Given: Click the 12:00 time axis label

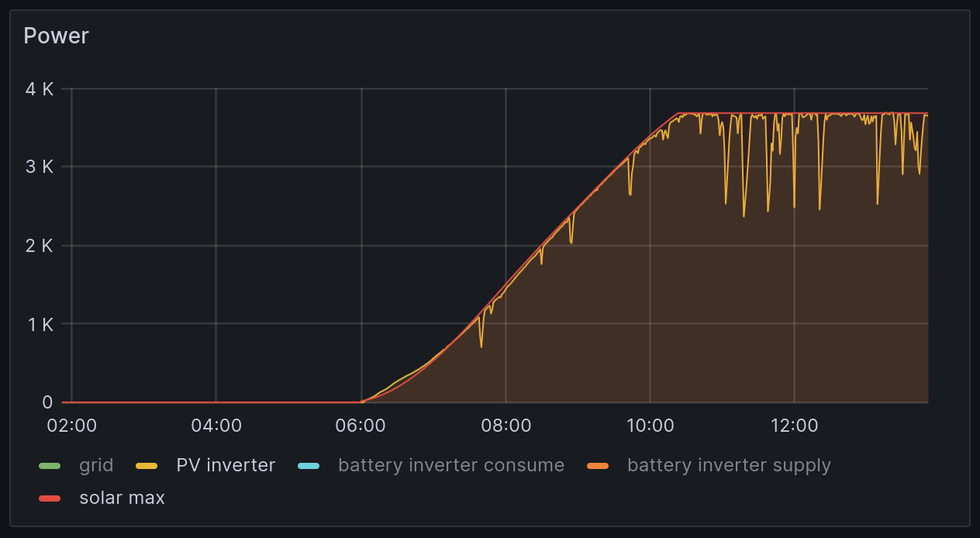Looking at the screenshot, I should [795, 426].
